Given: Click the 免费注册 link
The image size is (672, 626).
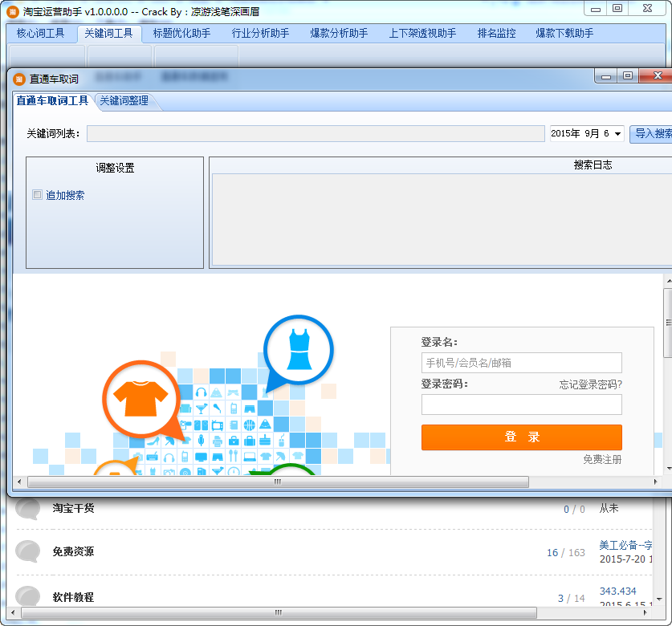Looking at the screenshot, I should (x=602, y=459).
